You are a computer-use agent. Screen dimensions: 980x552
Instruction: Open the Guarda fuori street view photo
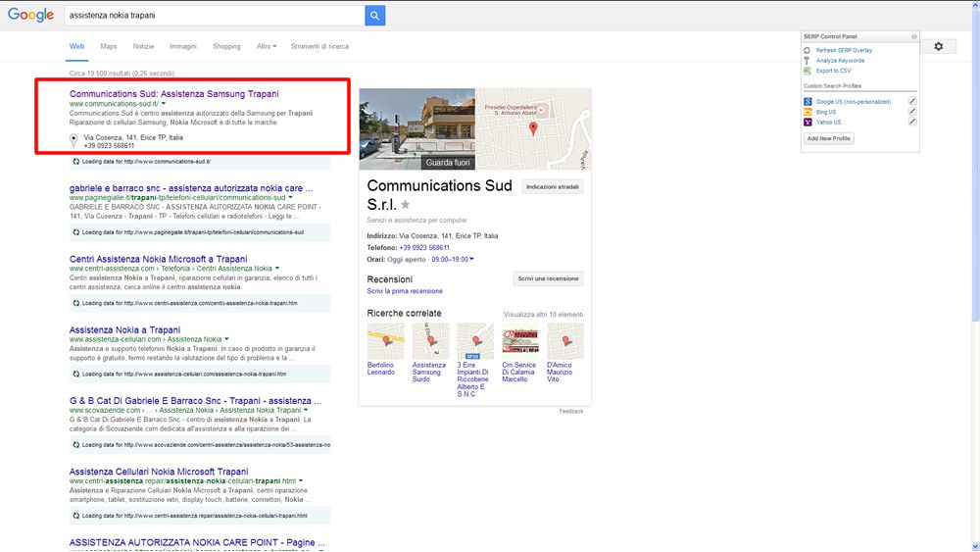416,128
